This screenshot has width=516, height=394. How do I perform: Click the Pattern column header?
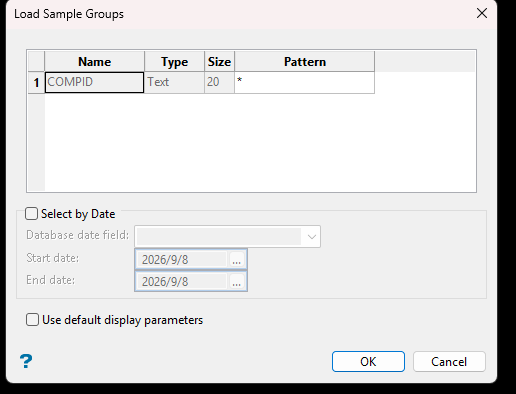click(x=304, y=62)
